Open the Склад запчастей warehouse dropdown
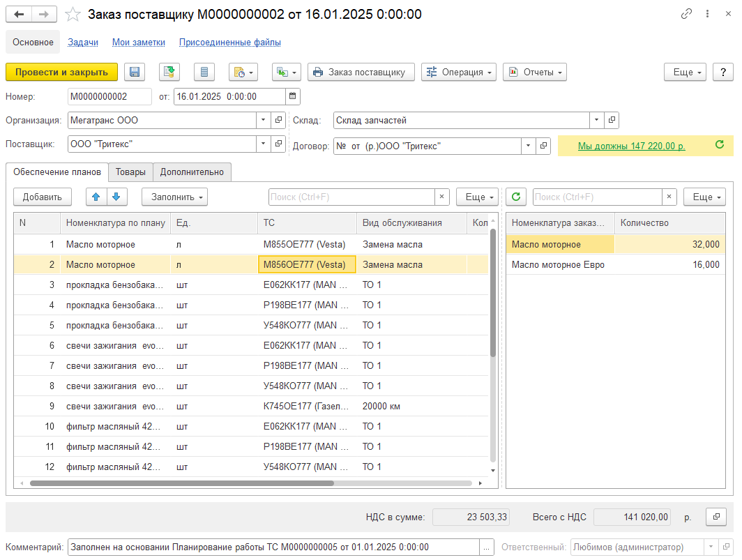Screen dimensions: 742x560 596,120
